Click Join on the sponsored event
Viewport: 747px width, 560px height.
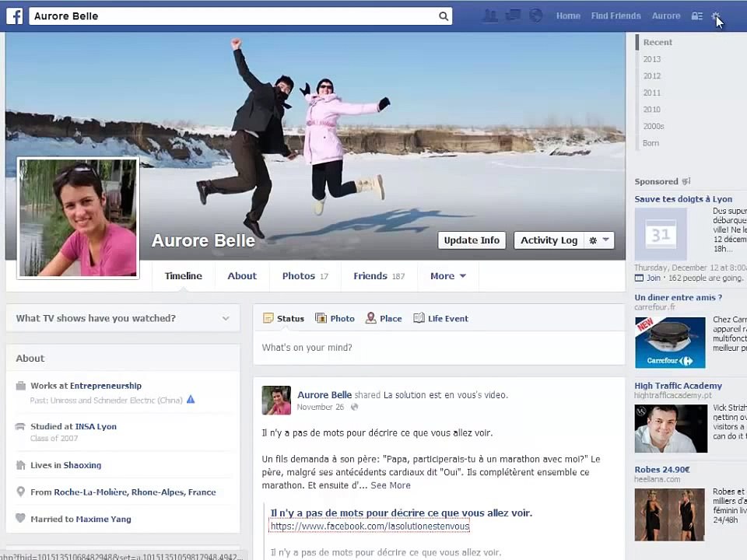pos(653,278)
